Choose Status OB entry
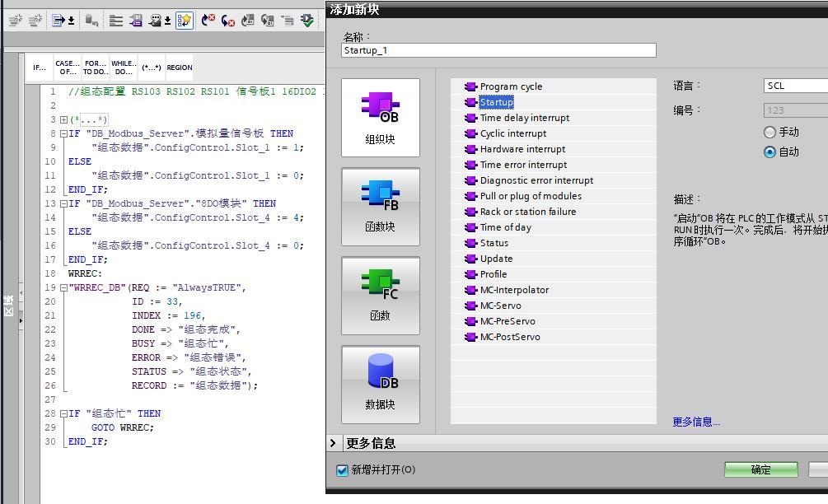The width and height of the screenshot is (828, 504). point(554,243)
